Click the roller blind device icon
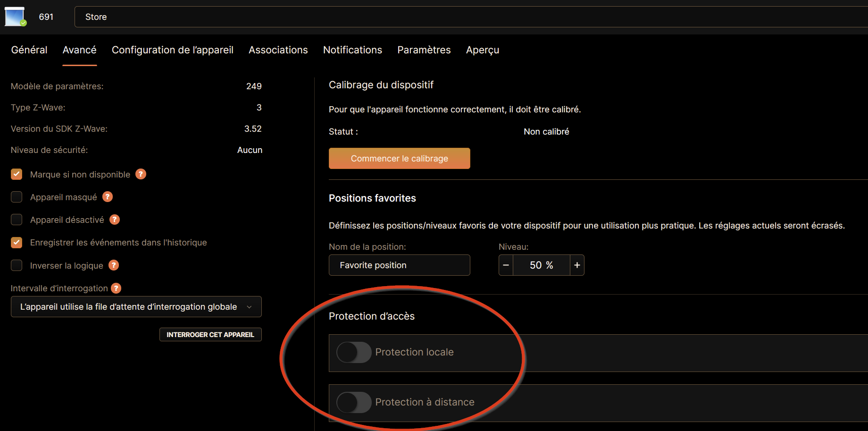This screenshot has height=431, width=868. point(15,17)
